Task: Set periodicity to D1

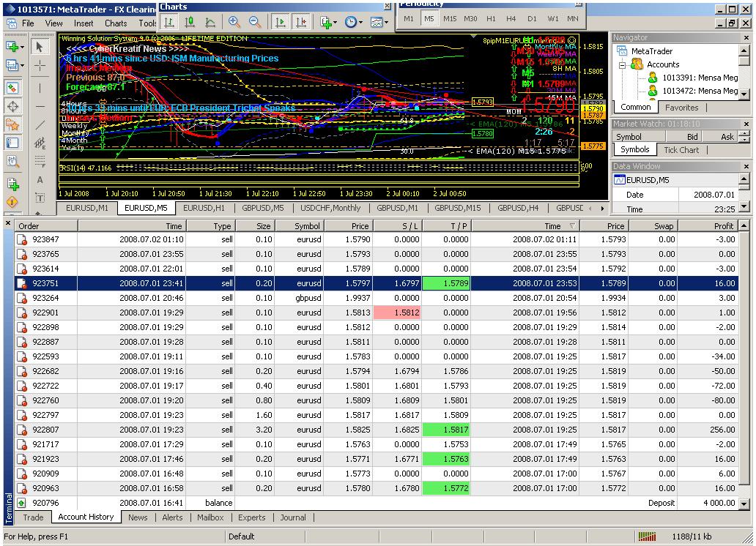Action: click(x=532, y=19)
